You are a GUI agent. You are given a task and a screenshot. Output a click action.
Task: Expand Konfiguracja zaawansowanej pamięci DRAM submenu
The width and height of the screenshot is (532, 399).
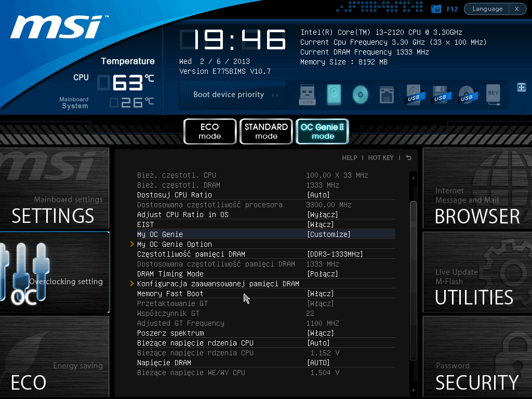pyautogui.click(x=218, y=284)
